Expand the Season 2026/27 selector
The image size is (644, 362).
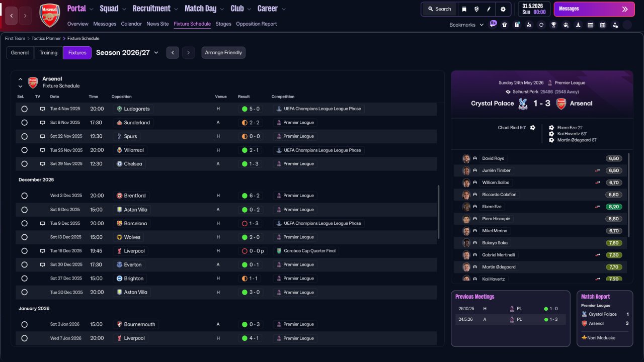127,53
